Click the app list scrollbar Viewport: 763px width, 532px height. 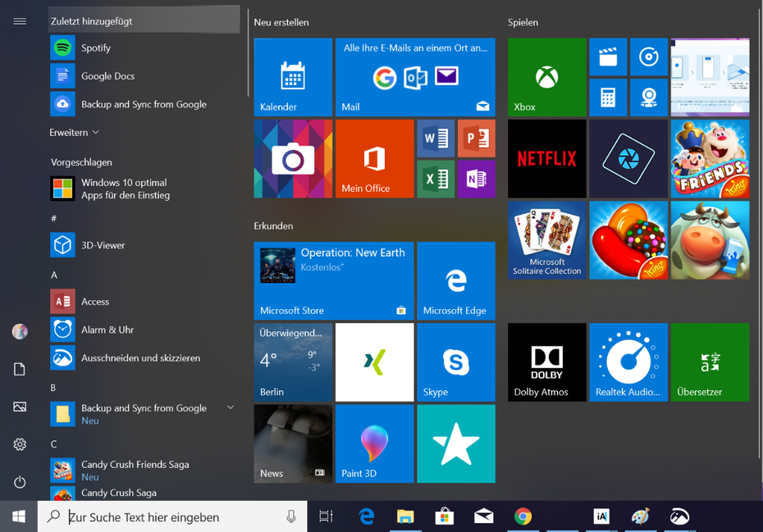point(248,53)
